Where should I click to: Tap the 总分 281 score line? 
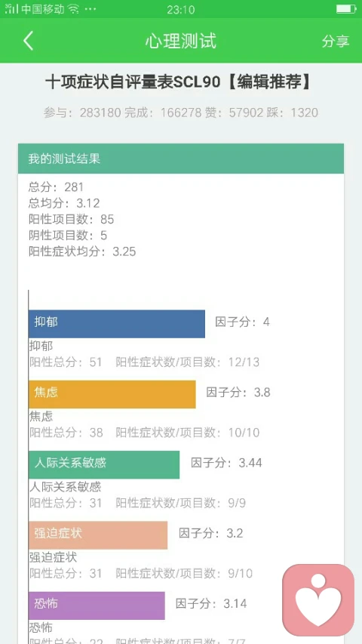(x=56, y=187)
